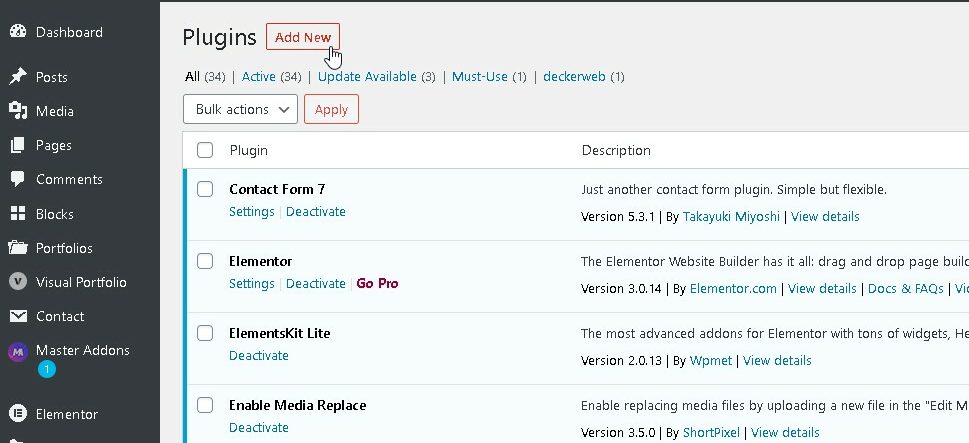Show the Must-Use plugins filter
Image resolution: width=969 pixels, height=443 pixels.
pyautogui.click(x=480, y=76)
